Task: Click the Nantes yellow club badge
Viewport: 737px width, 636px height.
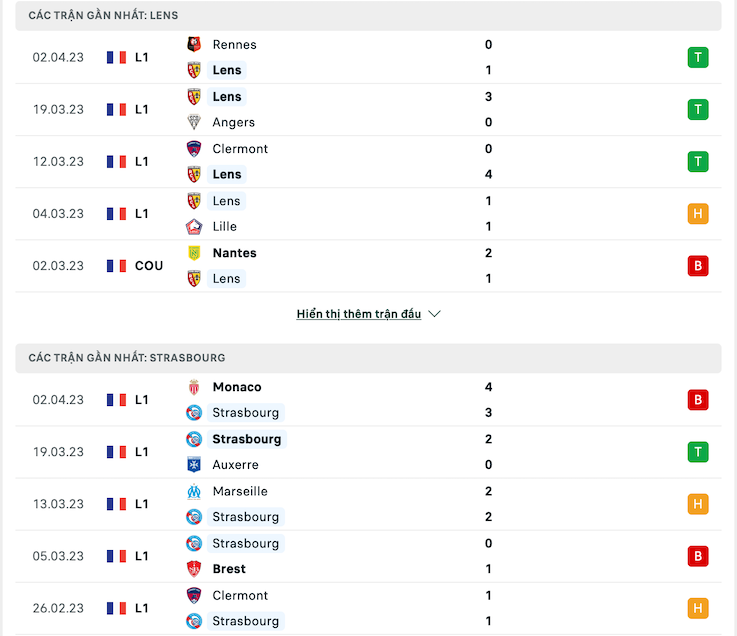Action: tap(194, 253)
